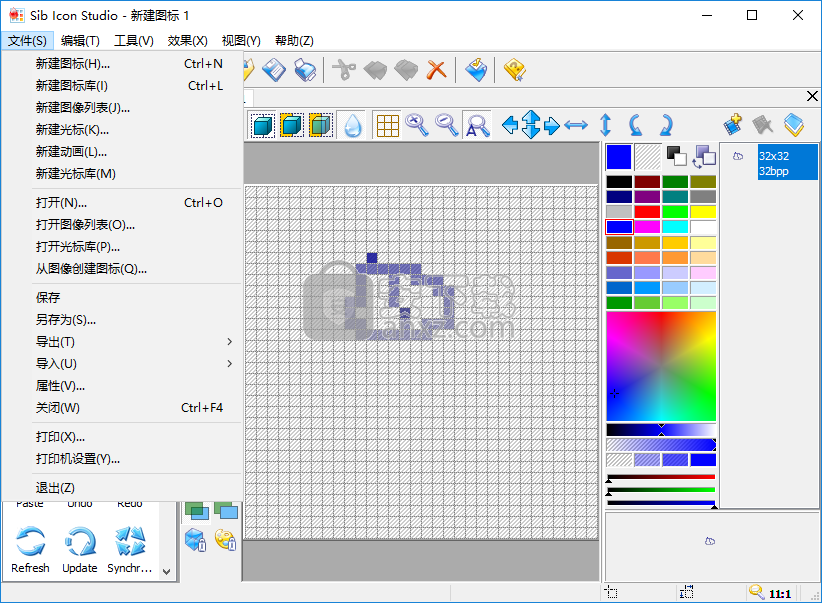Click the green channel slider bar
The width and height of the screenshot is (822, 603).
point(661,490)
